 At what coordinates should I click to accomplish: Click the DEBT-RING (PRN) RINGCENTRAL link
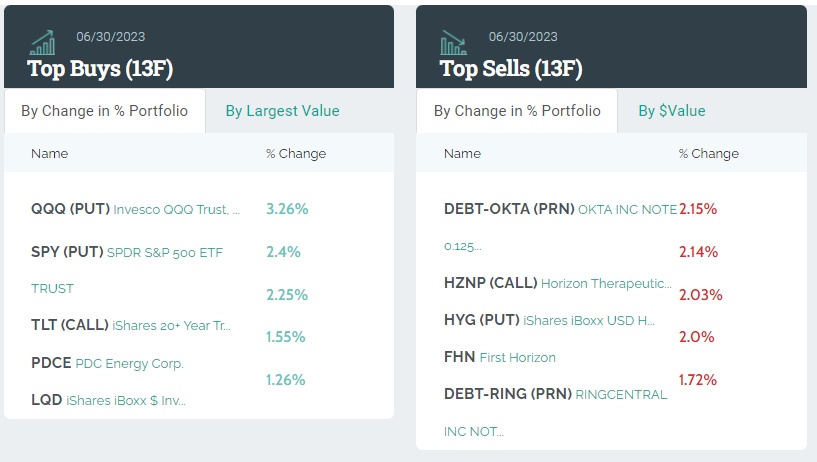555,394
